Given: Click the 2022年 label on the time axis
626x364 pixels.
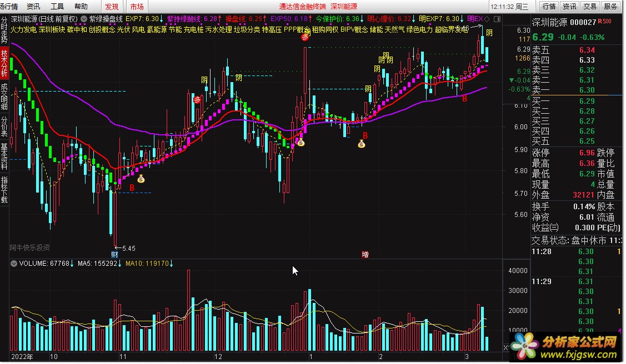Looking at the screenshot, I should (22, 356).
